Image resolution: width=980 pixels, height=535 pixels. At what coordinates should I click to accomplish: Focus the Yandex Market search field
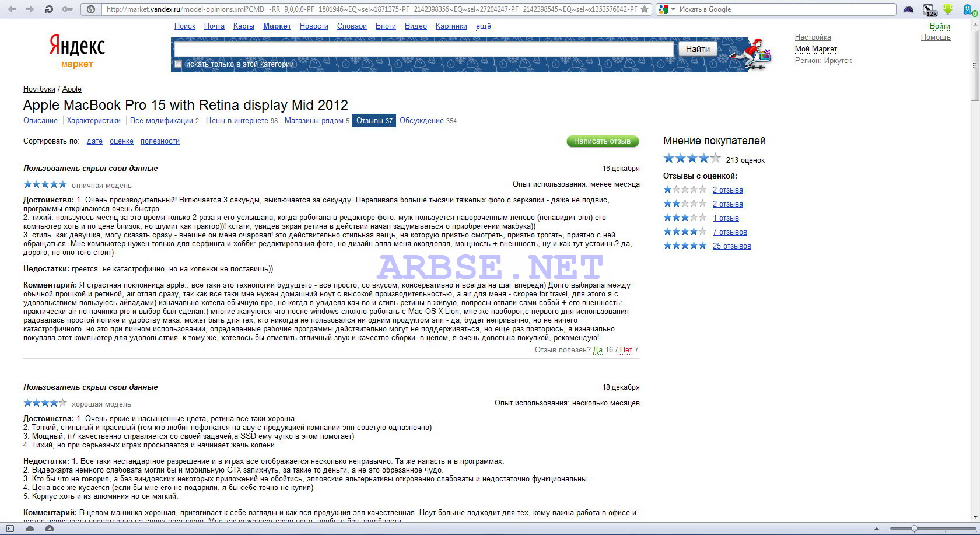pyautogui.click(x=423, y=49)
